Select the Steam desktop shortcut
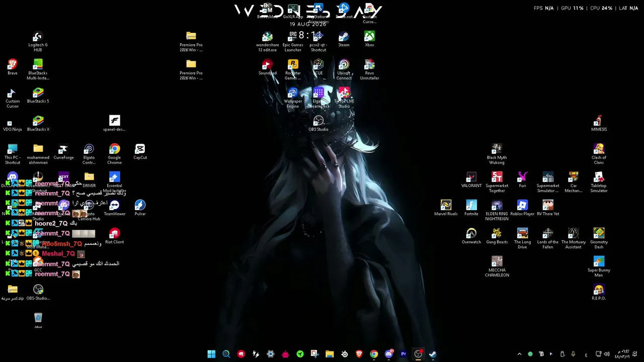The image size is (644, 362). (x=344, y=39)
